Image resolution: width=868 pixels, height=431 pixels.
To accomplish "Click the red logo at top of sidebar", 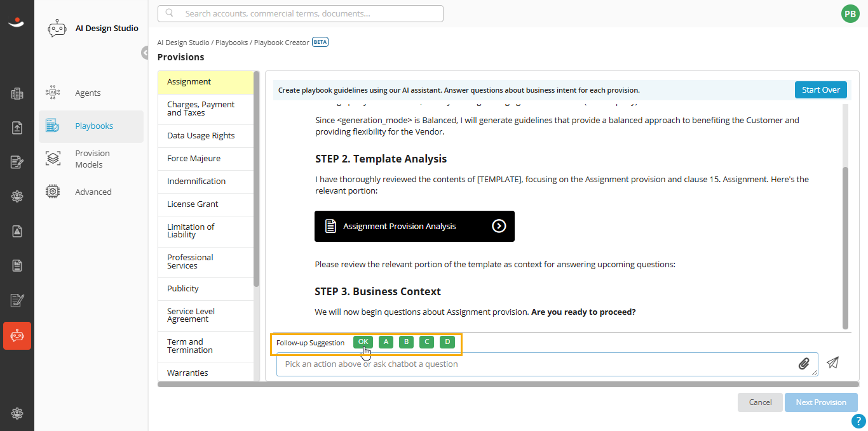I will 17,22.
